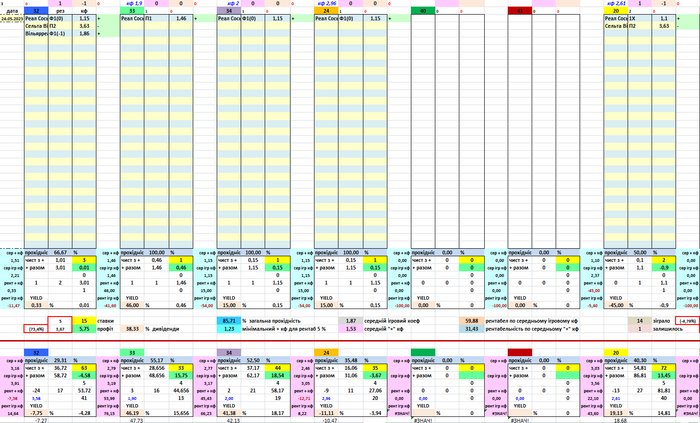Select the cell showing 28,656
Image resolution: width=700 pixels, height=423 pixels.
coord(157,368)
